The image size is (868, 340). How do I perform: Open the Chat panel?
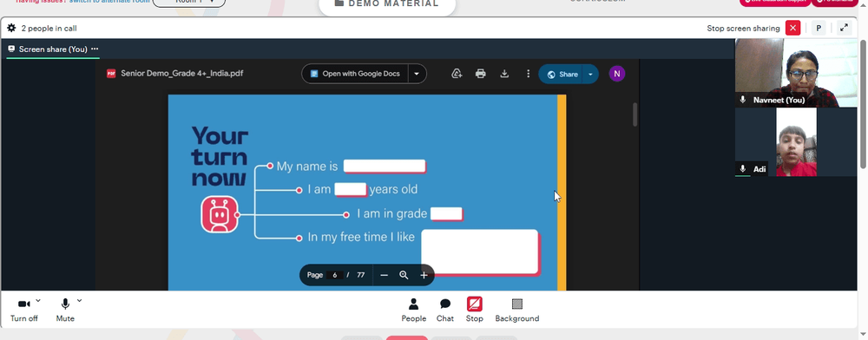pos(445,310)
